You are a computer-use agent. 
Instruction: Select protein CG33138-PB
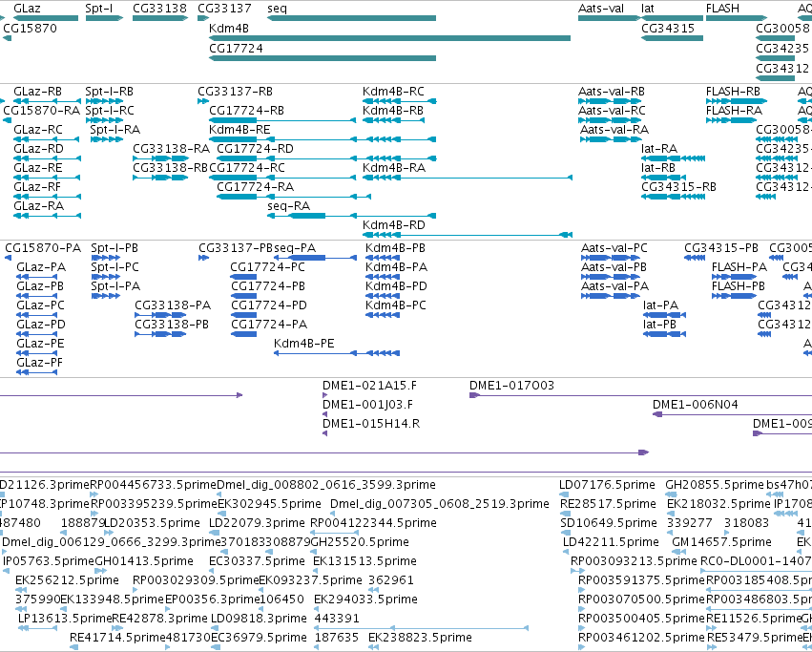160,334
